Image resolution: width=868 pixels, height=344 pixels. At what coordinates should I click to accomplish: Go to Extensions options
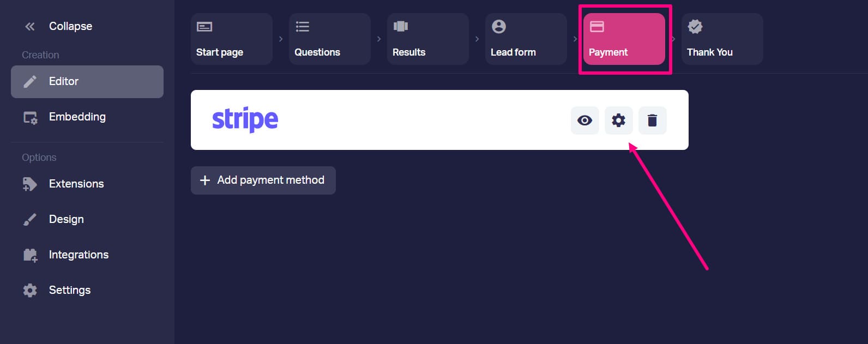click(x=87, y=184)
